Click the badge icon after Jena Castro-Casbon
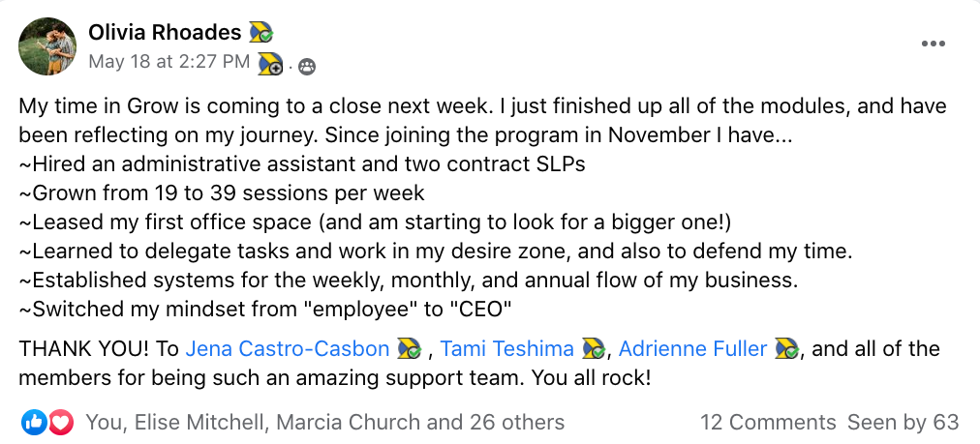 407,348
